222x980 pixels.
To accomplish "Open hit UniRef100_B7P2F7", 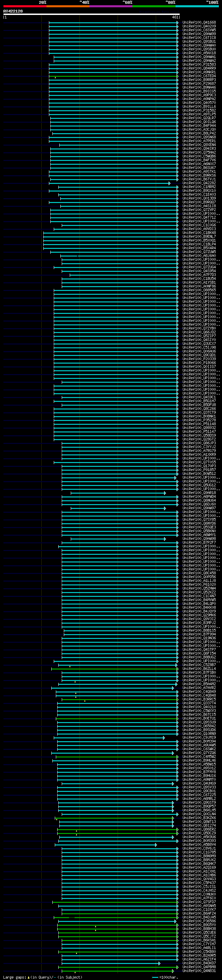I will coord(199,543).
